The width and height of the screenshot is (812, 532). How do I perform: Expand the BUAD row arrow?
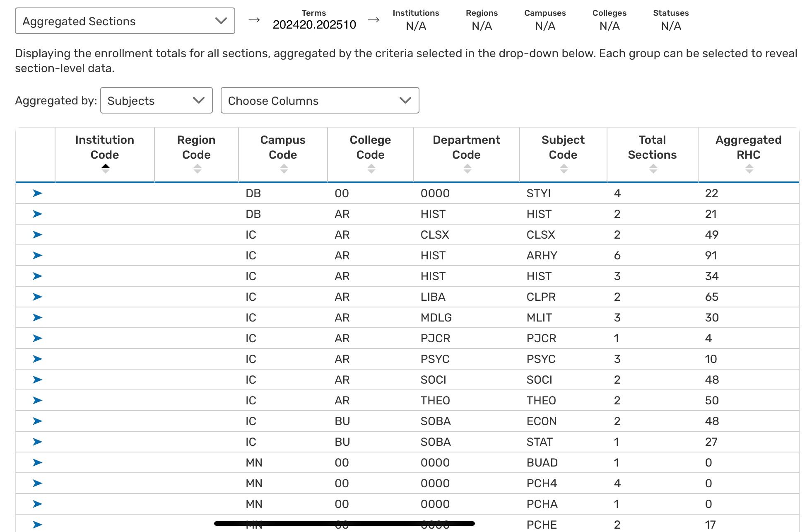point(37,462)
